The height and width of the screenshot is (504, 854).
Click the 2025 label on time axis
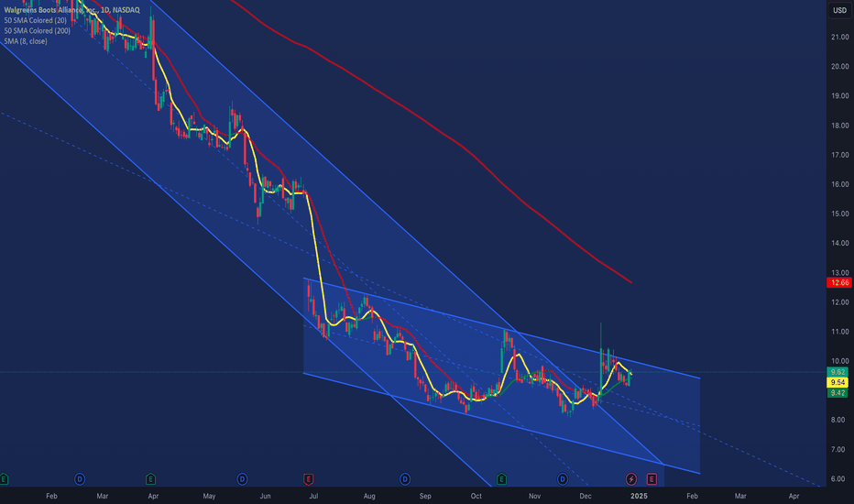click(x=639, y=496)
